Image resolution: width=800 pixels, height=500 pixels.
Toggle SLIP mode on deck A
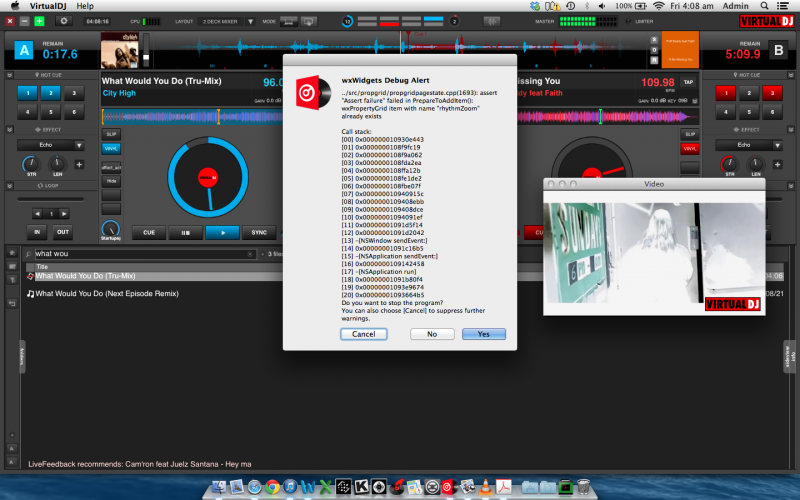[x=111, y=134]
